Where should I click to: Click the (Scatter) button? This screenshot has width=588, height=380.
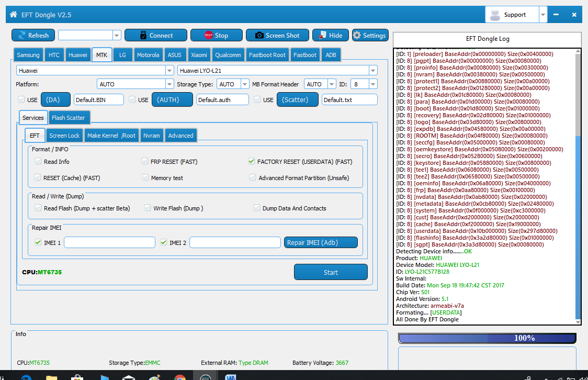pos(297,99)
